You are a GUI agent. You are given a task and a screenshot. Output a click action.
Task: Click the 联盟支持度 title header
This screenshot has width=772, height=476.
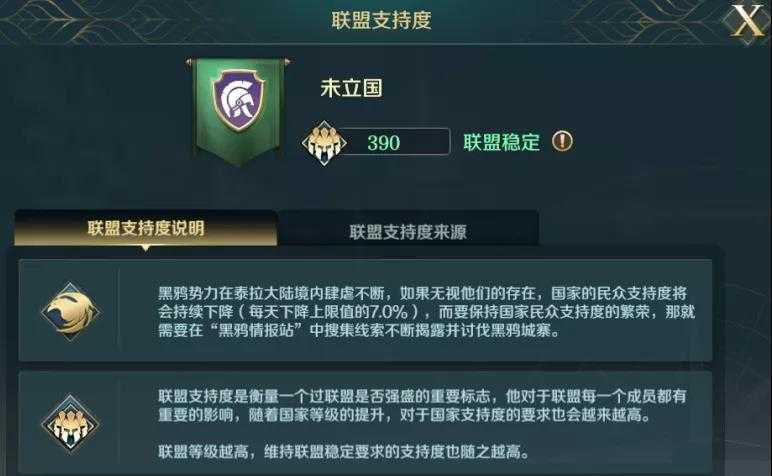(381, 20)
